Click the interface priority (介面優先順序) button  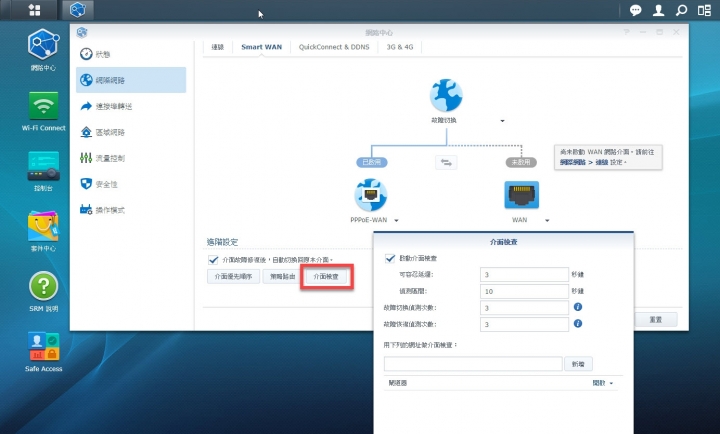[x=233, y=276]
